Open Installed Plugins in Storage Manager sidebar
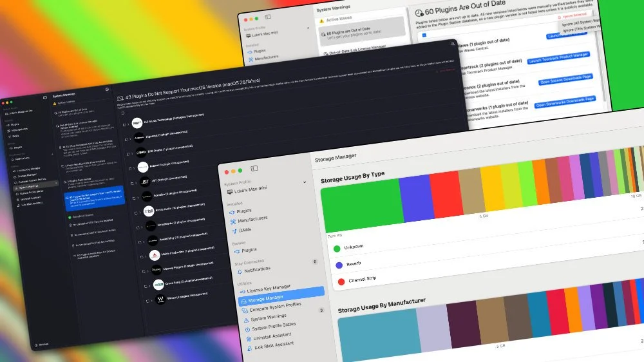Screen dimensions: 644x362 pyautogui.click(x=240, y=211)
